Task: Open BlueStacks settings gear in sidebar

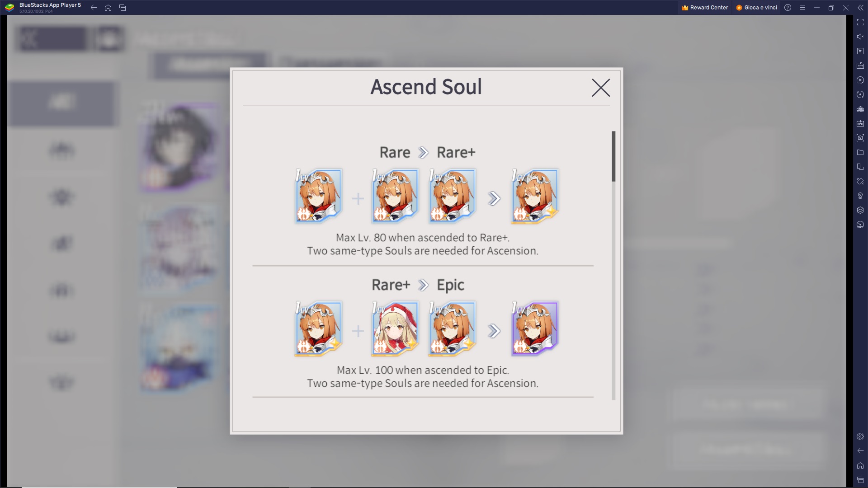Action: pos(860,436)
